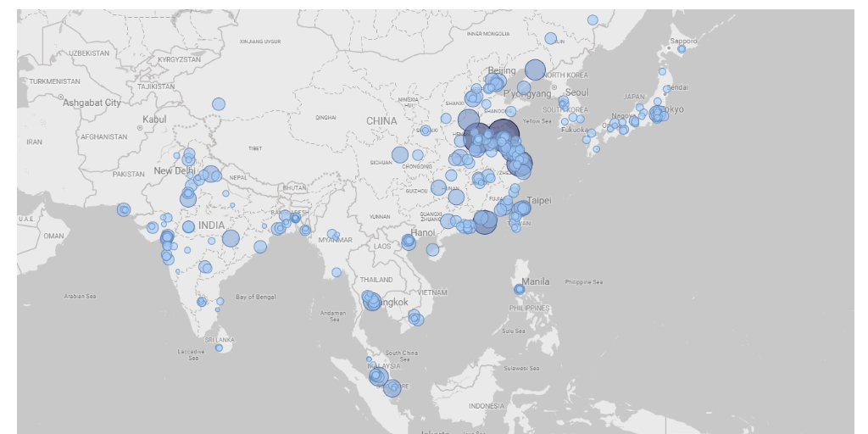This screenshot has height=434, width=868.
Task: Select the bubble next to Sapporo label
Action: 682,49
